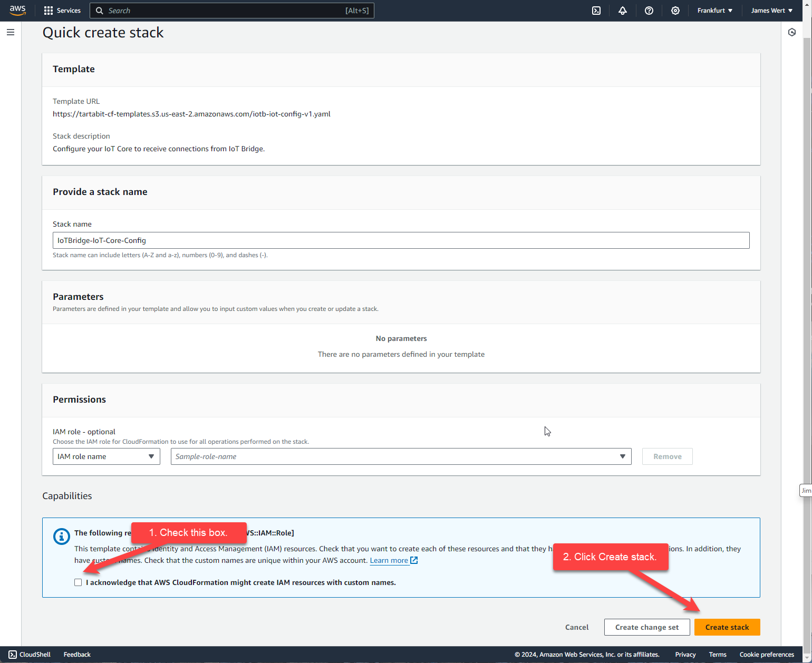
Task: Click the Create stack button
Action: 727,627
